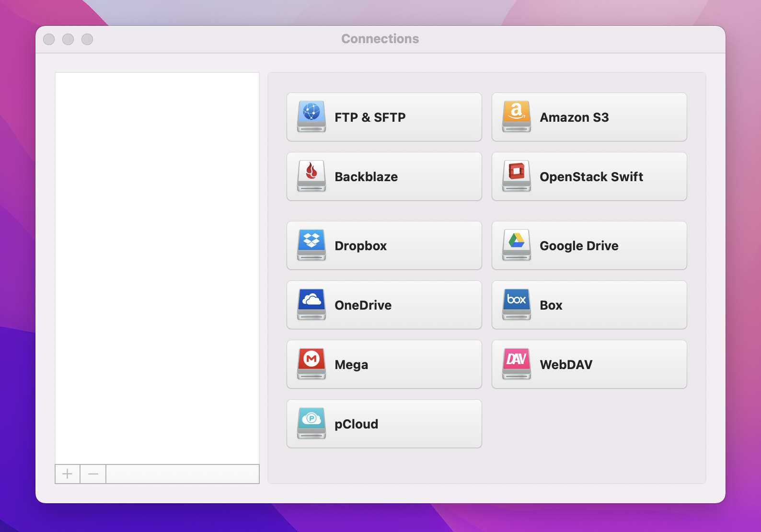This screenshot has width=761, height=532.
Task: Click the empty connections list panel
Action: pyautogui.click(x=157, y=268)
